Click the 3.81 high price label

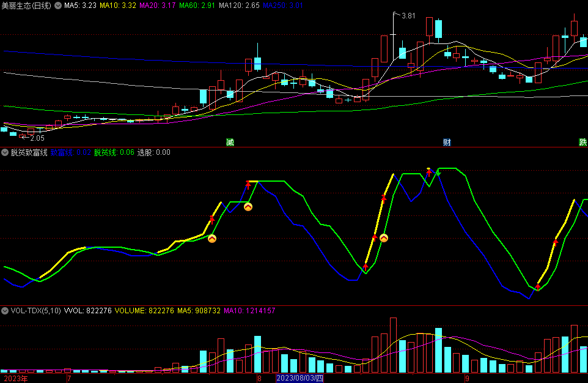(x=408, y=16)
